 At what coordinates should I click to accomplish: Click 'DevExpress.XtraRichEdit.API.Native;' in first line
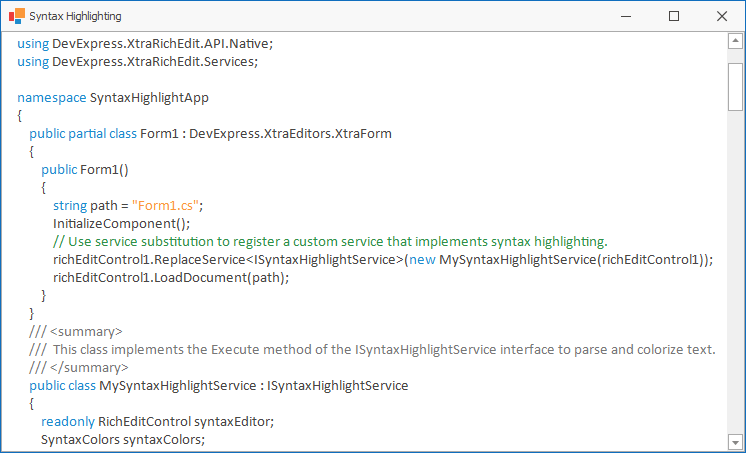tap(162, 44)
